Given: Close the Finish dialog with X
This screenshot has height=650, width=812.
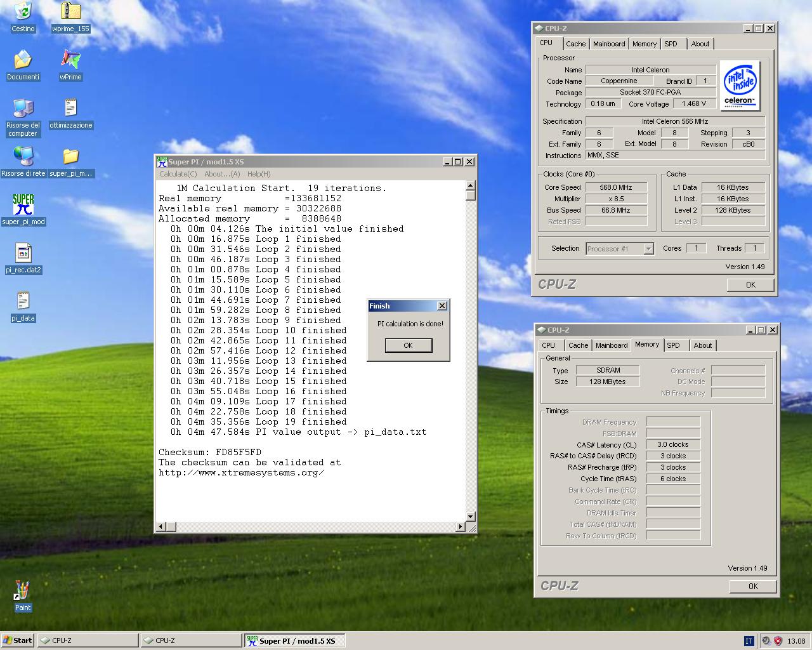Looking at the screenshot, I should coord(442,306).
